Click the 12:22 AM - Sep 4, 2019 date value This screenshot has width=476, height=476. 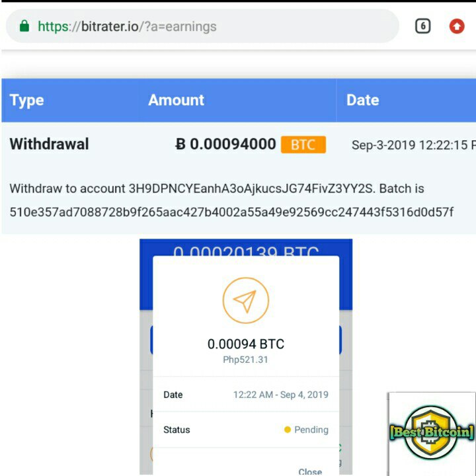coord(281,395)
